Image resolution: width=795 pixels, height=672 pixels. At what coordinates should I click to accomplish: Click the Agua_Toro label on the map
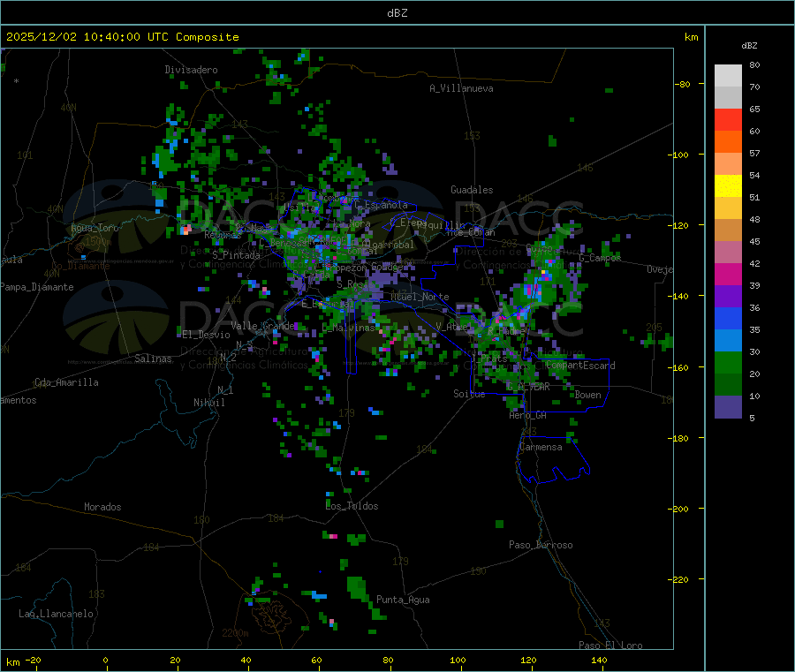pyautogui.click(x=95, y=228)
